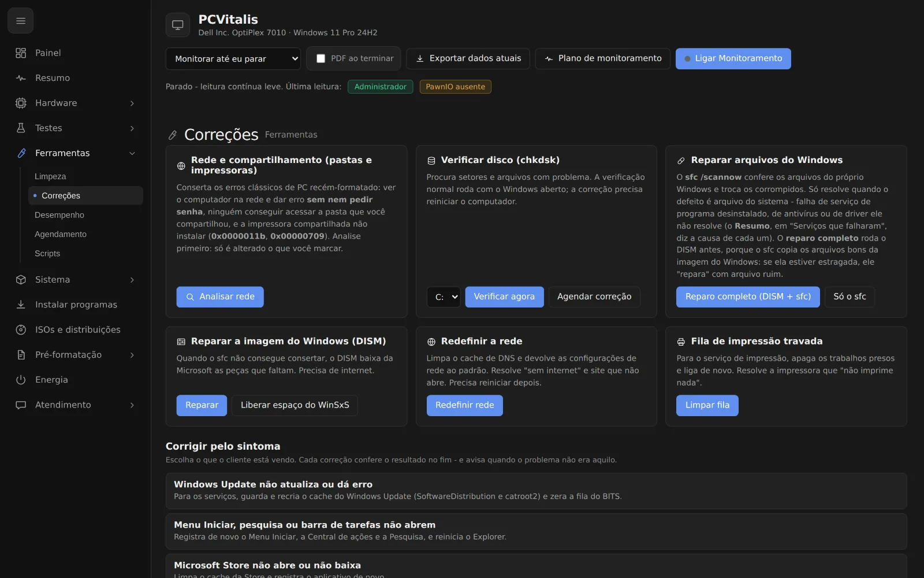Click the Instalar programas download icon
Screen dimensions: 924x578
(21, 305)
